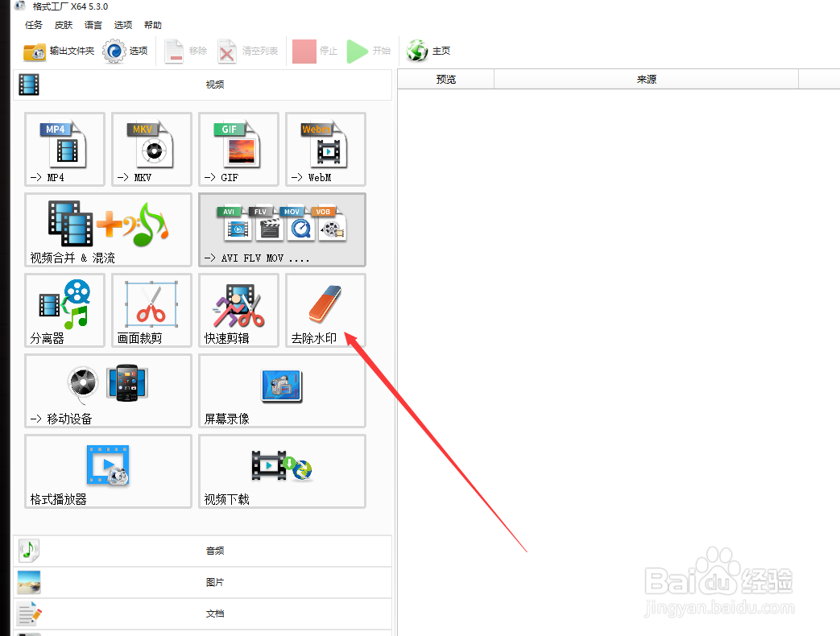Choose the GIF conversion option
Viewport: 840px width, 636px height.
pyautogui.click(x=238, y=150)
